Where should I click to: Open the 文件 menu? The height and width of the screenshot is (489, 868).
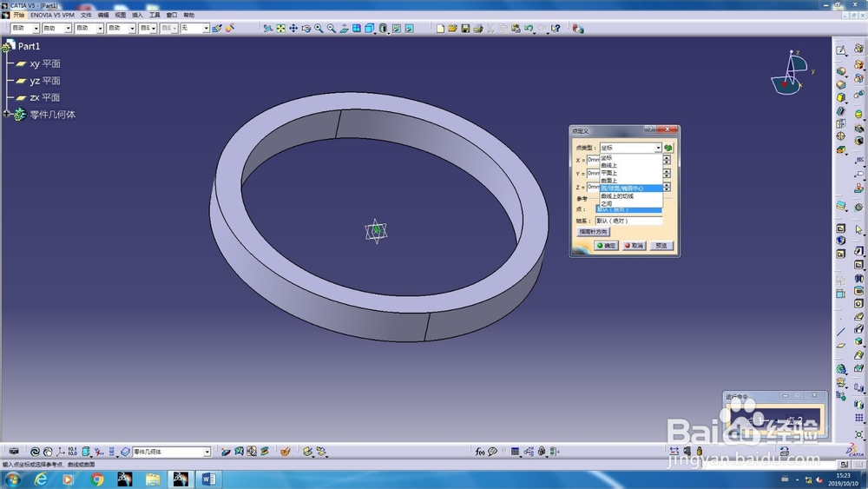point(86,15)
